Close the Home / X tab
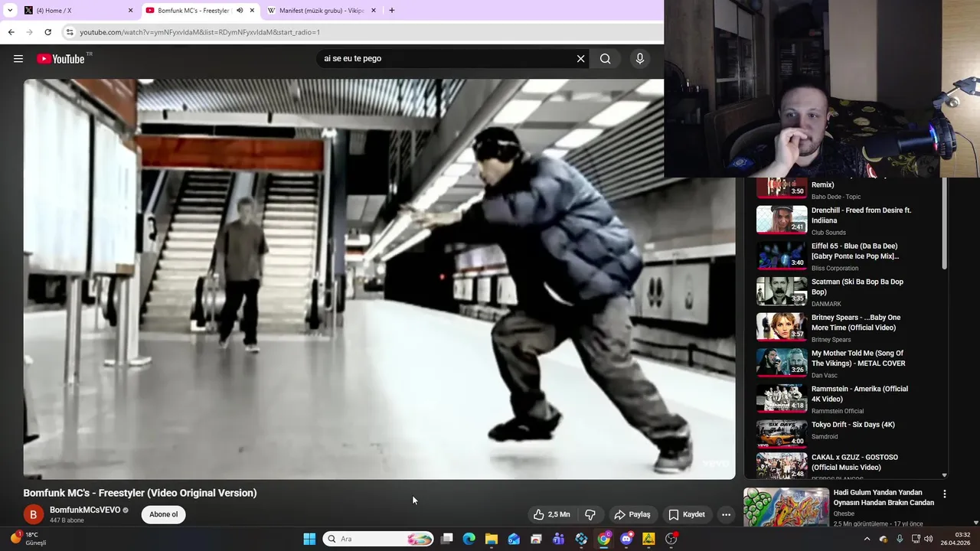The image size is (980, 551). coord(130,11)
